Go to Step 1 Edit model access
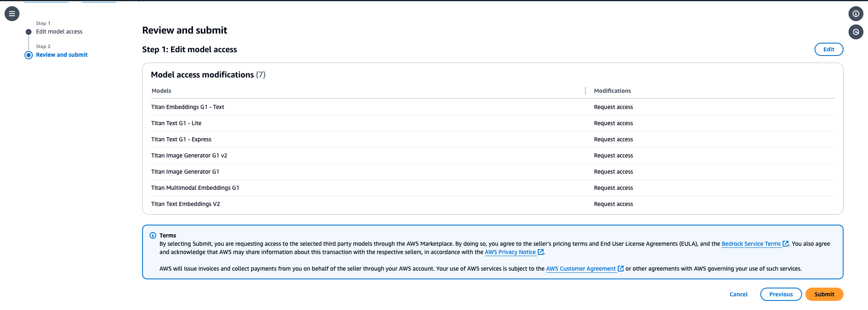Image resolution: width=868 pixels, height=310 pixels. click(x=59, y=31)
